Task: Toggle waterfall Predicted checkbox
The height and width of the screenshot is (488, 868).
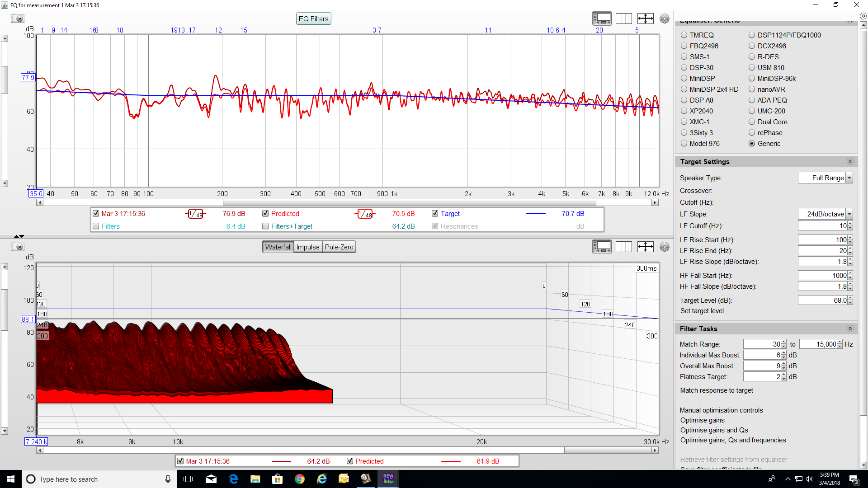Action: [350, 461]
